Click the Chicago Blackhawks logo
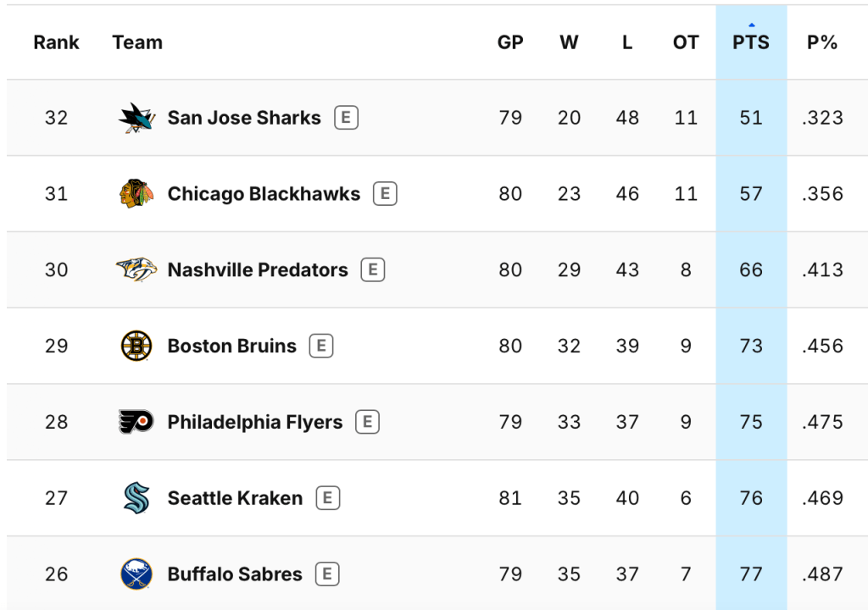The height and width of the screenshot is (610, 868). (x=136, y=194)
